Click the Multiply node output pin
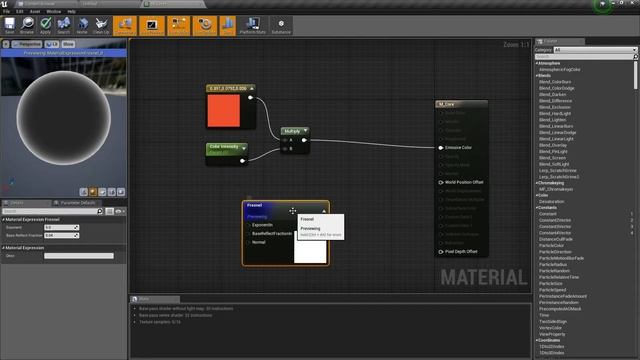640x360 pixels. pos(304,140)
